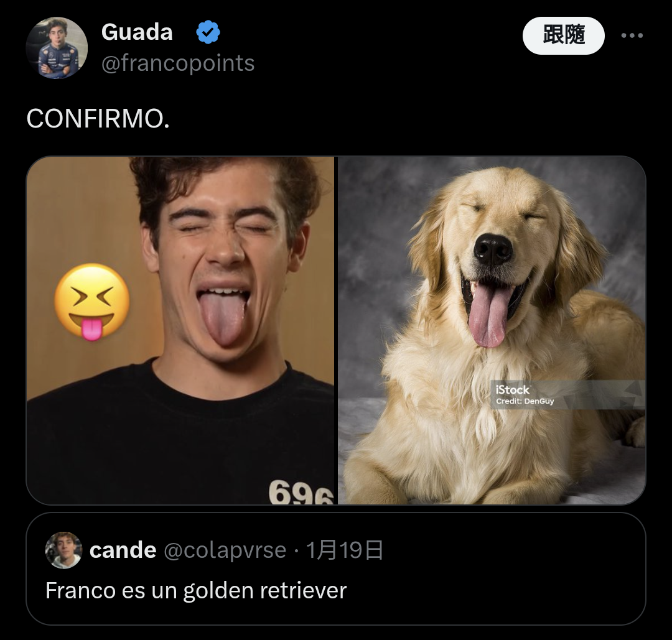The height and width of the screenshot is (640, 672).
Task: Click the "CONFIRMO." tweet text
Action: click(x=98, y=119)
